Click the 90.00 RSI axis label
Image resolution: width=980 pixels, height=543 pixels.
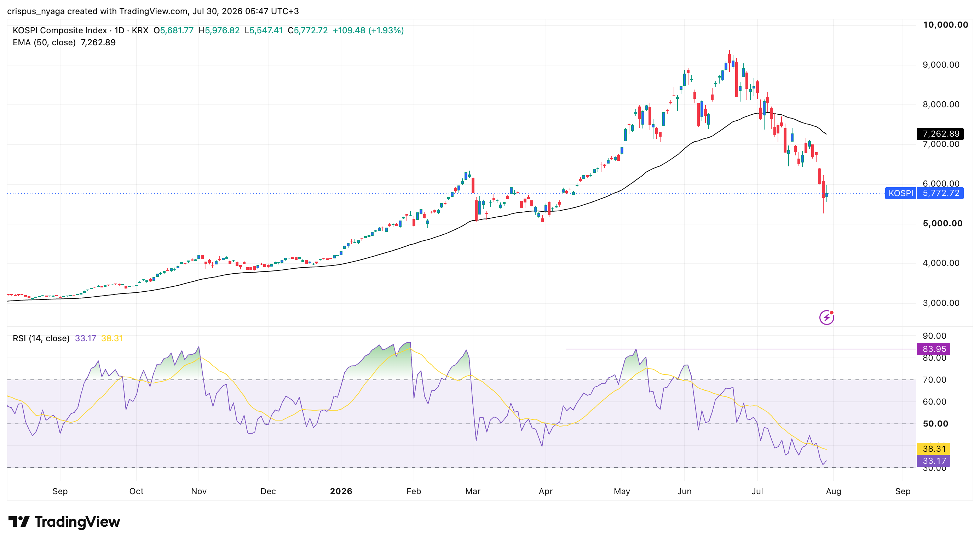click(x=934, y=336)
